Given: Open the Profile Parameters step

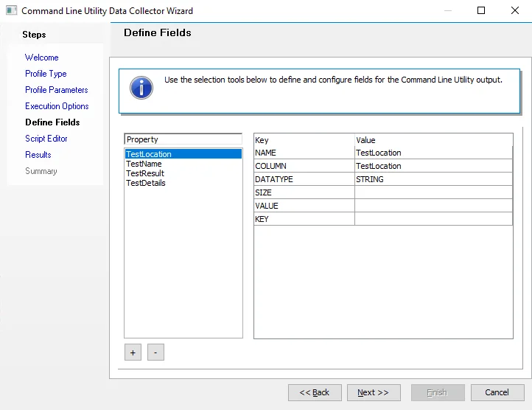Looking at the screenshot, I should tap(57, 90).
